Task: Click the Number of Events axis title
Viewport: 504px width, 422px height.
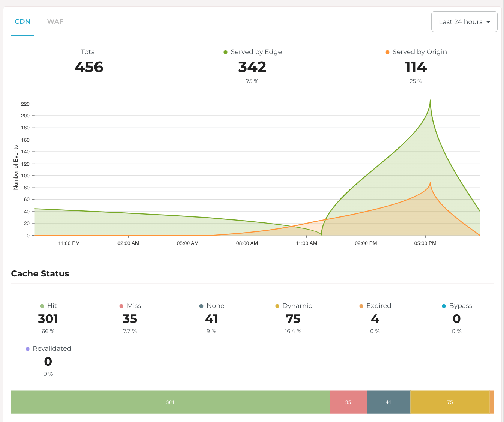Action: click(x=16, y=167)
